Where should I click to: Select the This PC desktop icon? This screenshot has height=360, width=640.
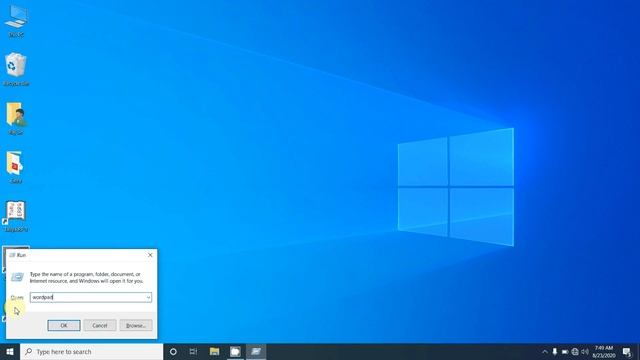[16, 21]
